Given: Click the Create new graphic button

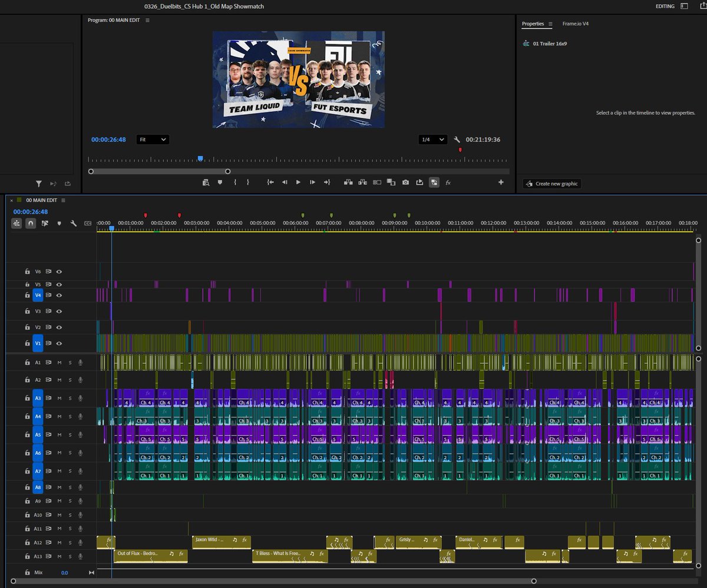Looking at the screenshot, I should [552, 184].
